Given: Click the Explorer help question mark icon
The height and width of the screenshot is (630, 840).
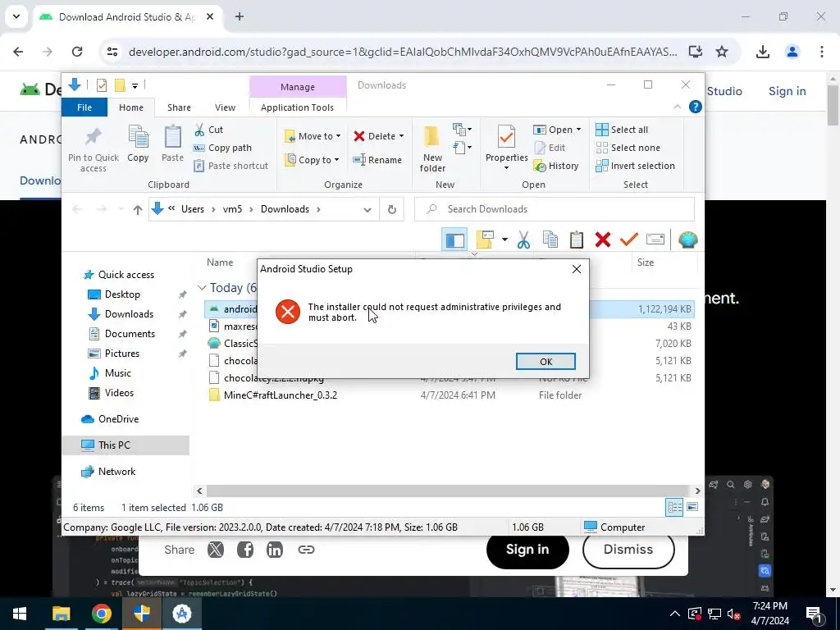Looking at the screenshot, I should (x=696, y=107).
